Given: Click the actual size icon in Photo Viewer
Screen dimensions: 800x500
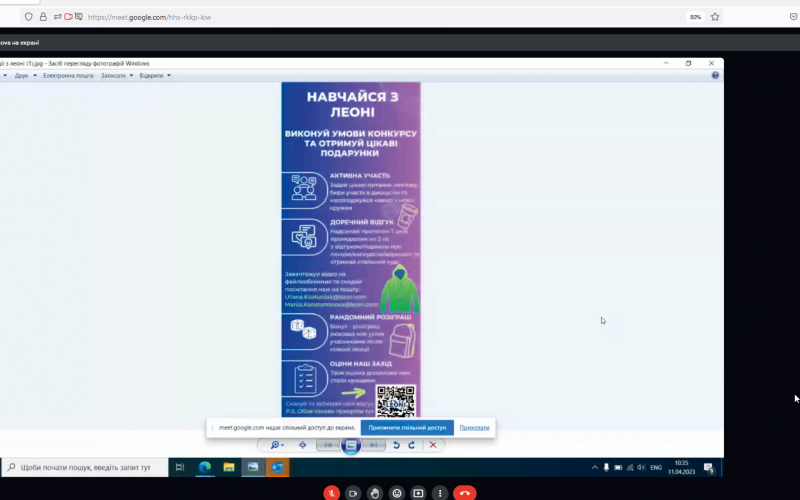Looking at the screenshot, I should (x=303, y=445).
